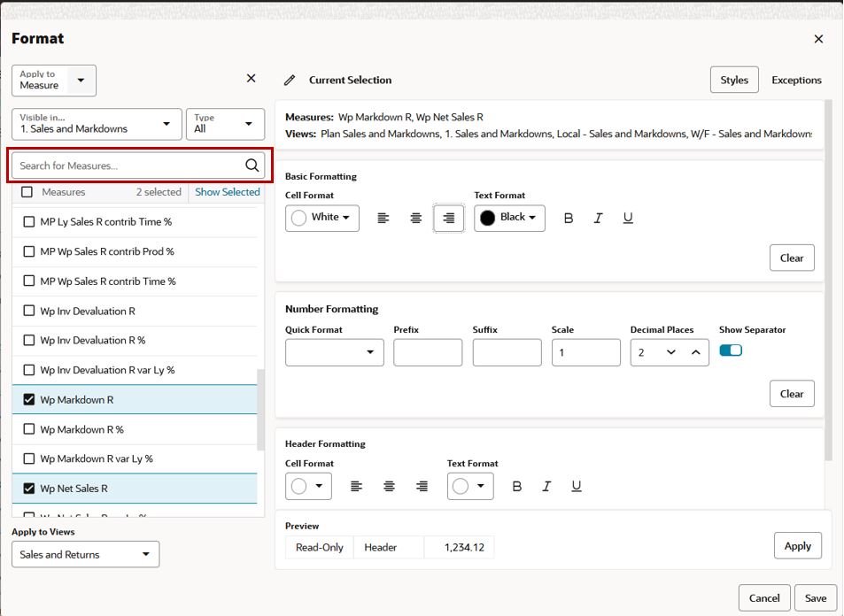
Task: Apply the current formatting settings
Action: click(796, 545)
